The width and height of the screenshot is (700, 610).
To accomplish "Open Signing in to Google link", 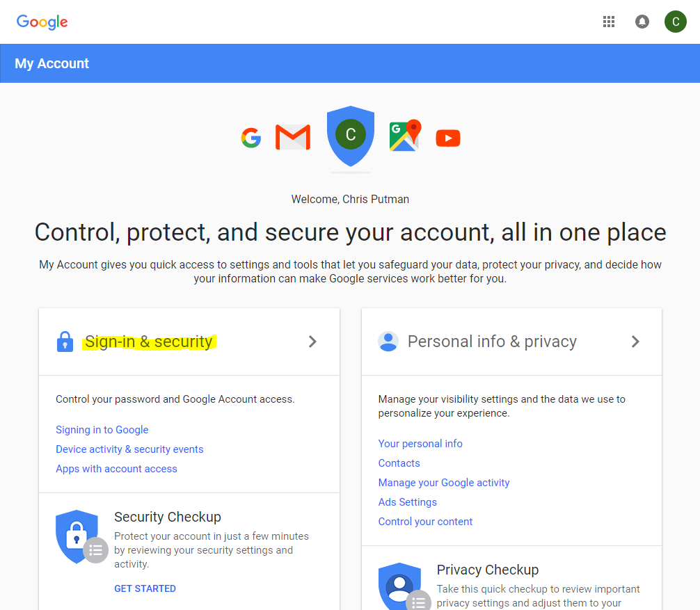I will (102, 430).
